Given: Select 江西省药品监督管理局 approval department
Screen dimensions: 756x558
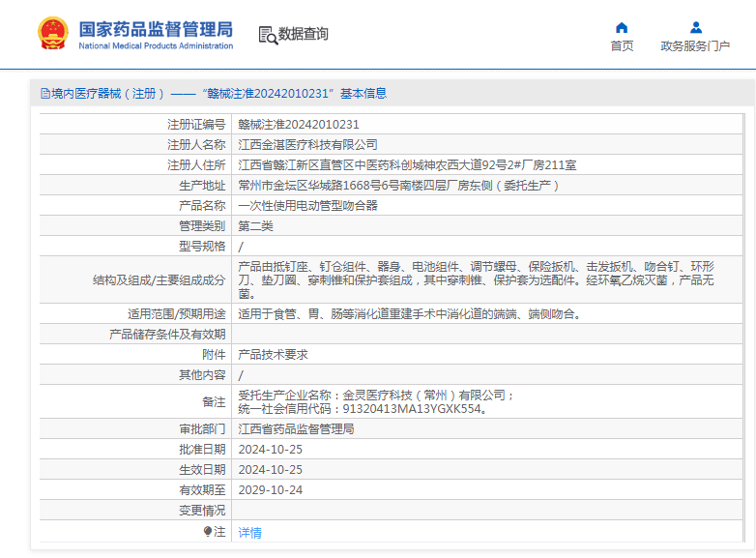Looking at the screenshot, I should [296, 428].
